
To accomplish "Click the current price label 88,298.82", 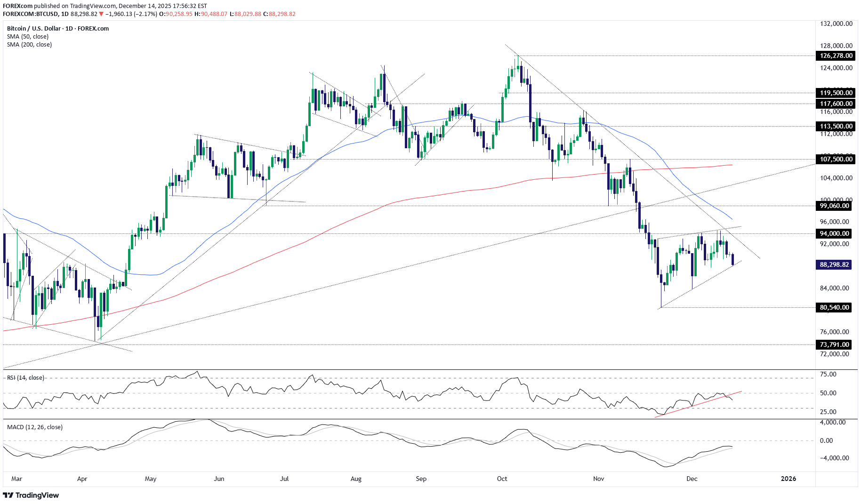I will [834, 264].
